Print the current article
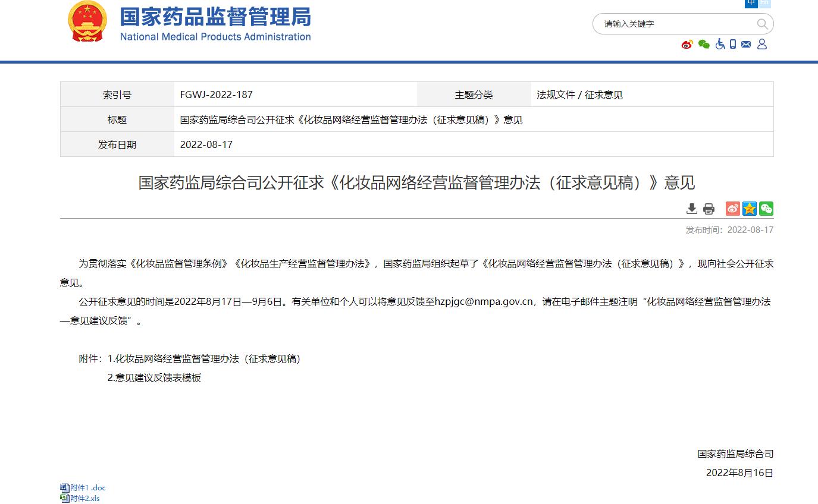 tap(709, 209)
